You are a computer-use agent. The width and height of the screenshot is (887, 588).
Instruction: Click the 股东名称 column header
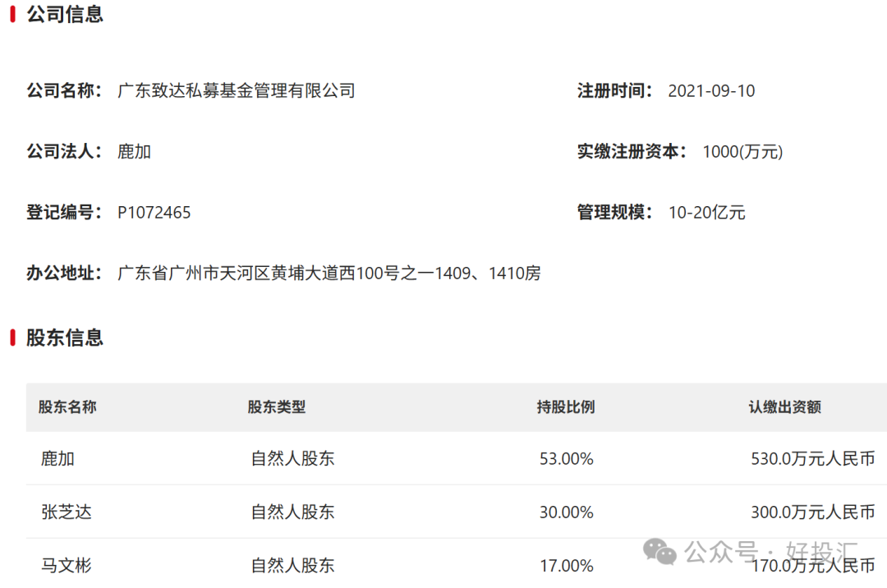tap(67, 407)
